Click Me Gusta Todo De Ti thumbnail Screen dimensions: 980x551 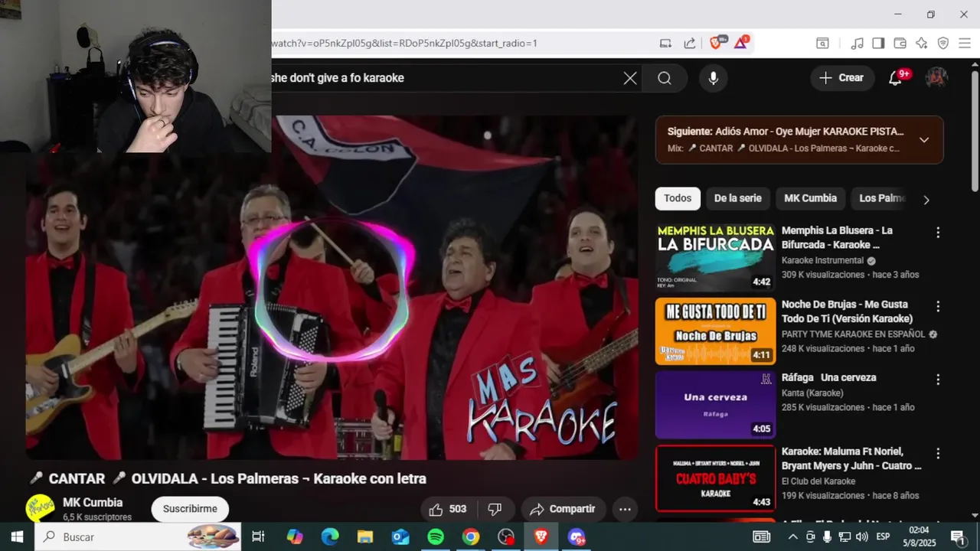715,331
